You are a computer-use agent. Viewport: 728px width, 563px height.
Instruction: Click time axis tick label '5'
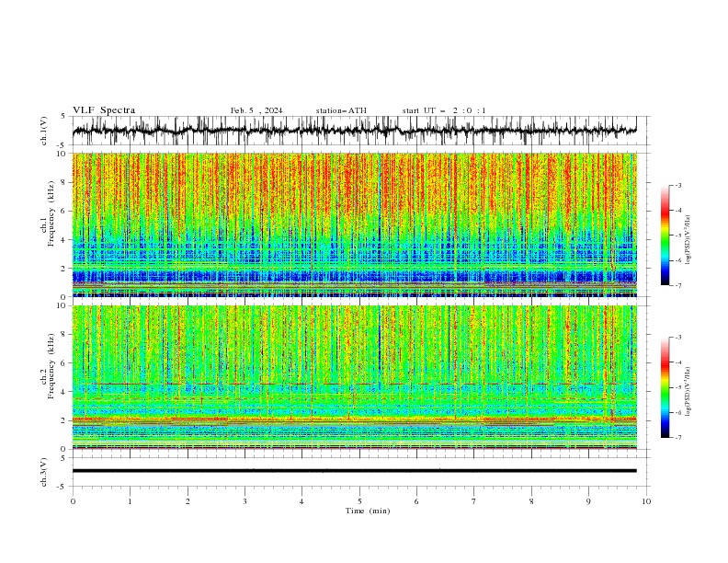(x=359, y=501)
